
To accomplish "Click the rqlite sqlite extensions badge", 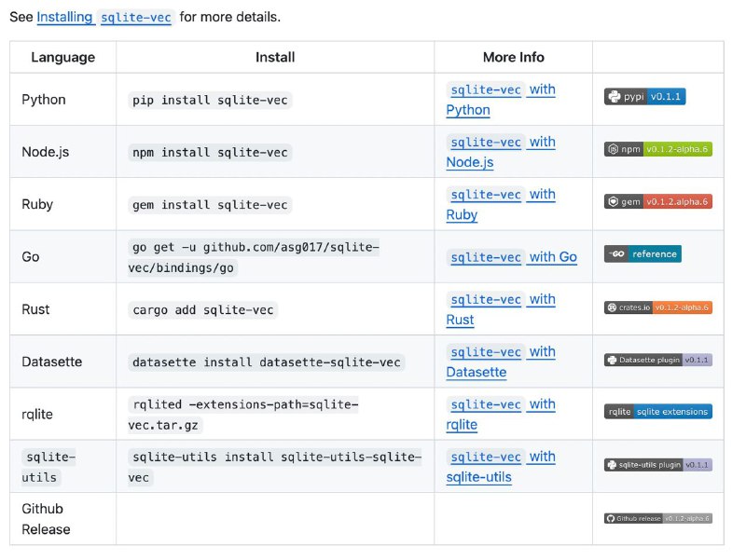I will (658, 411).
